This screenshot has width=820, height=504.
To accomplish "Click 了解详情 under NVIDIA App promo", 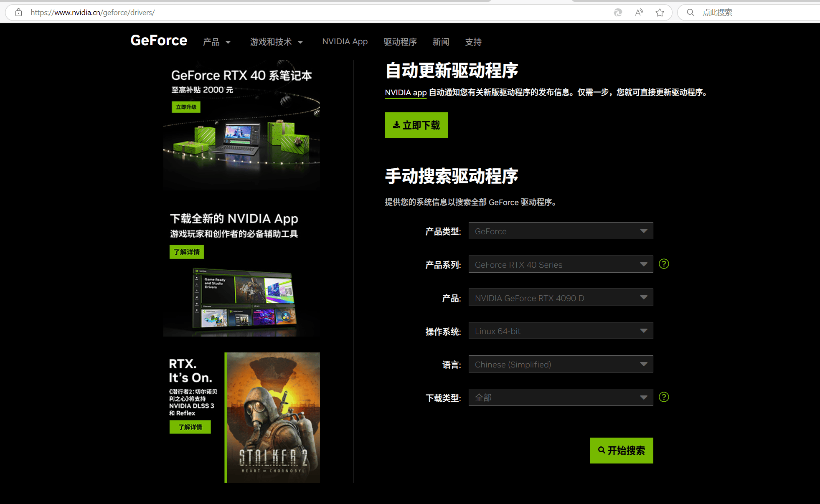I will [187, 252].
